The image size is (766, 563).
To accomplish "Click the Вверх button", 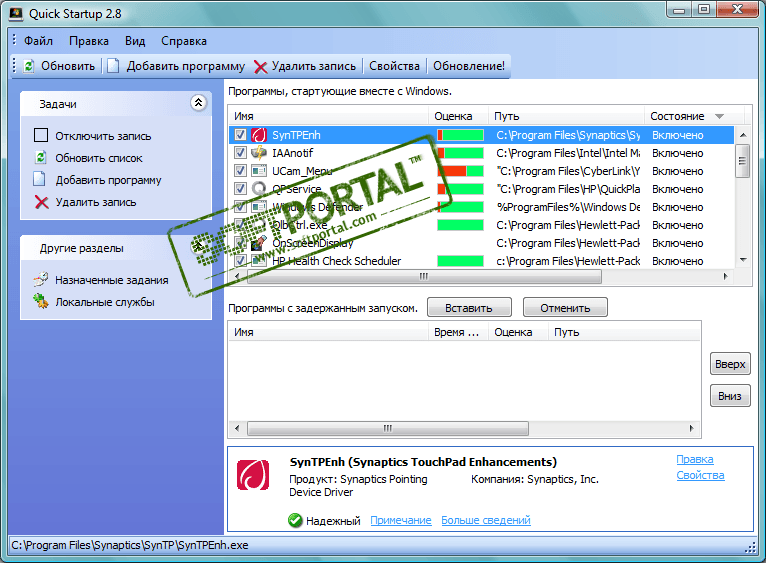I will pyautogui.click(x=730, y=364).
